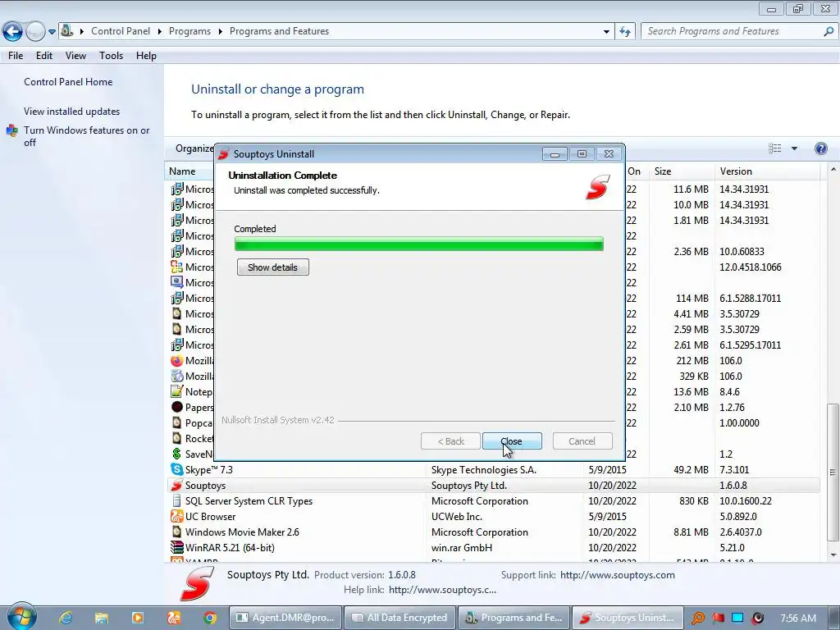Screen dimensions: 840x630
Task: Open the File menu
Action: [16, 56]
